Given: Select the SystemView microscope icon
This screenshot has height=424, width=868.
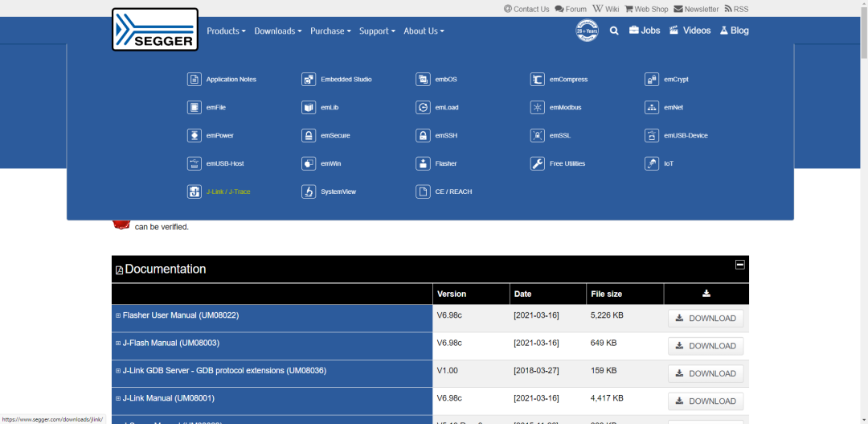Looking at the screenshot, I should click(x=309, y=191).
